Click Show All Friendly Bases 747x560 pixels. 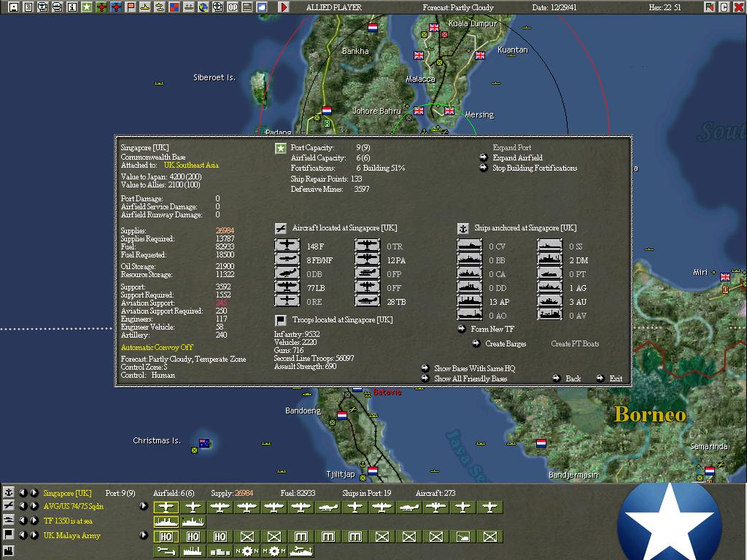pyautogui.click(x=470, y=378)
